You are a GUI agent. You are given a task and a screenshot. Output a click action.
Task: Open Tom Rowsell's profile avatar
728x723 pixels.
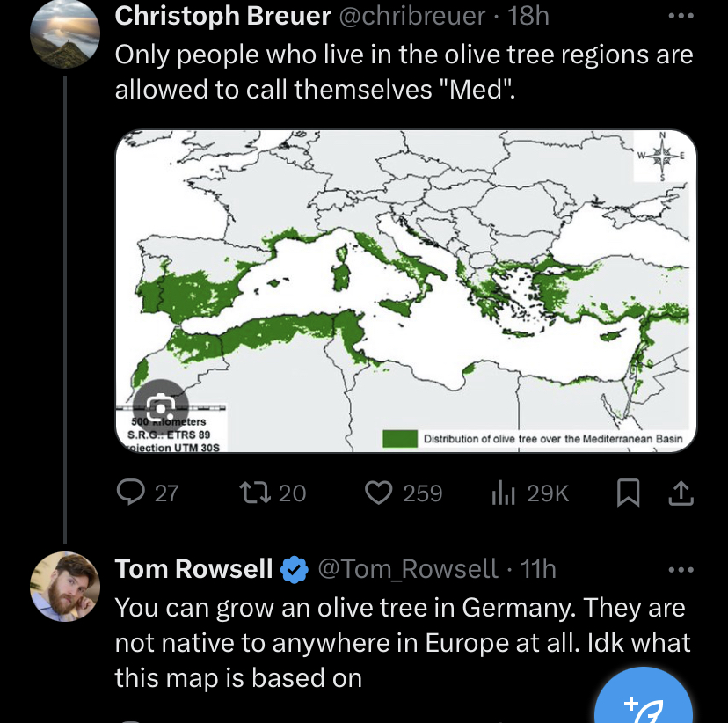[x=64, y=588]
